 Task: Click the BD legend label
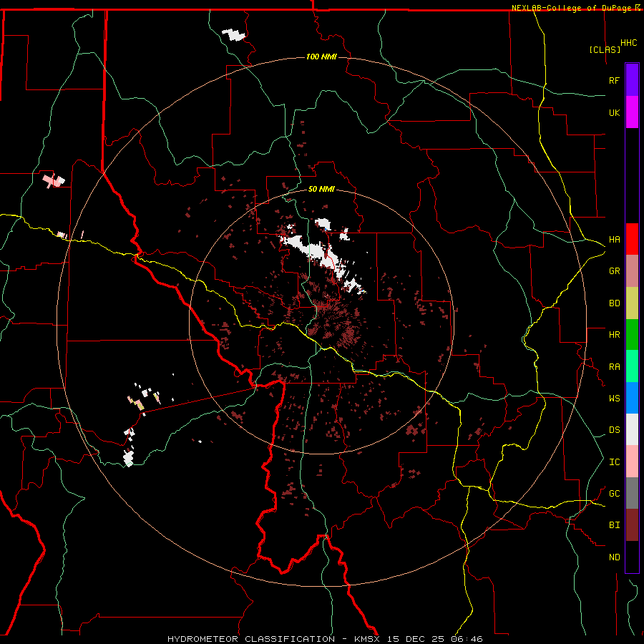click(614, 303)
